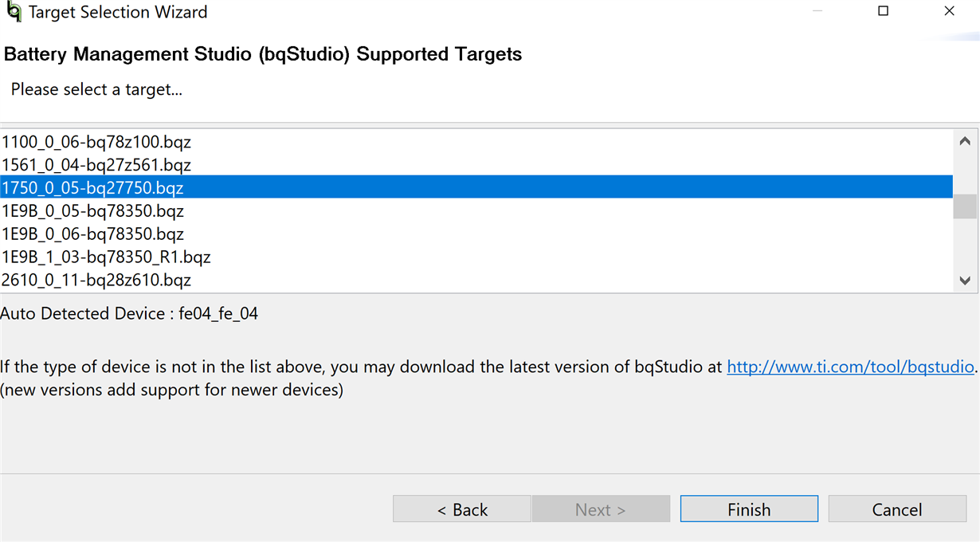Click scrollbar up arrow in target list

click(x=965, y=140)
